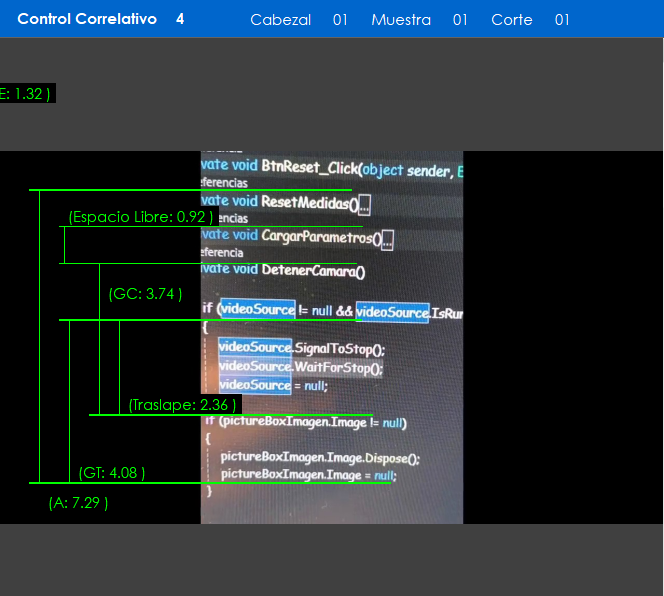Click the E: 1.32 measurement label
Screen dimensions: 664x596
[x=25, y=93]
